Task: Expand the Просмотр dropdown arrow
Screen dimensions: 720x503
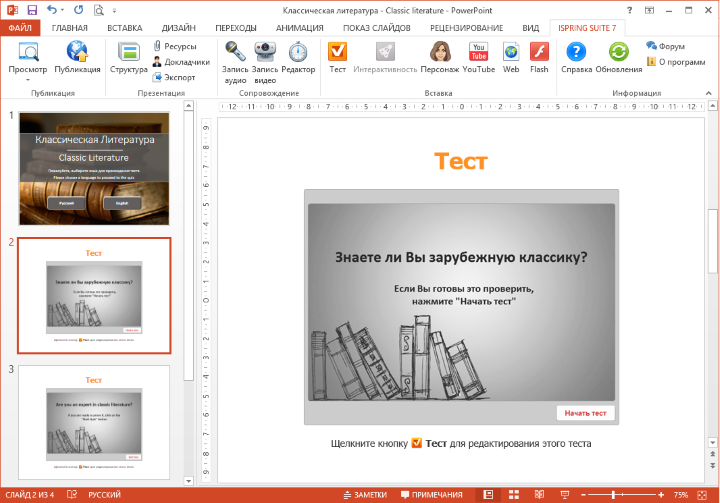Action: 28,80
